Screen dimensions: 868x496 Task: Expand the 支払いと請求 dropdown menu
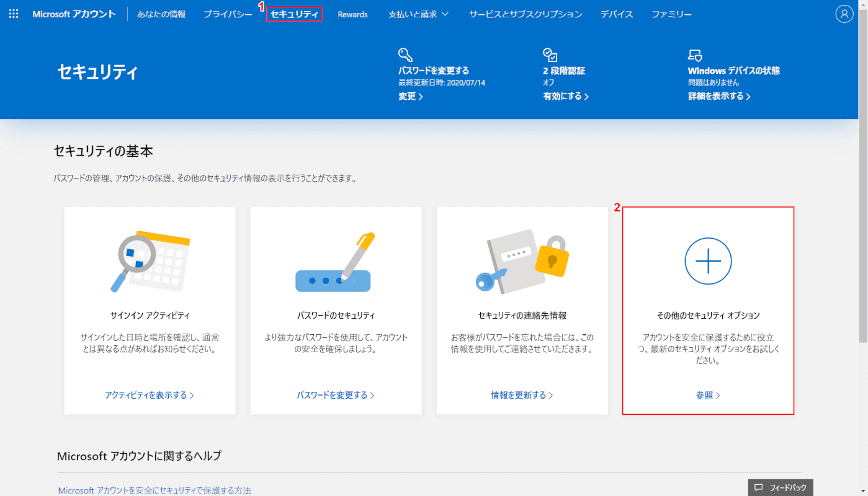(418, 14)
